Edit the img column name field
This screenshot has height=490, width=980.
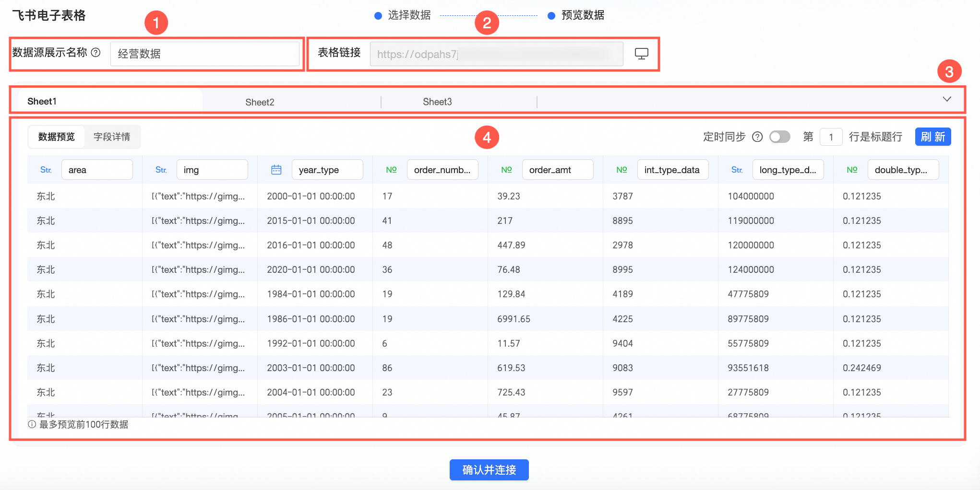click(212, 170)
